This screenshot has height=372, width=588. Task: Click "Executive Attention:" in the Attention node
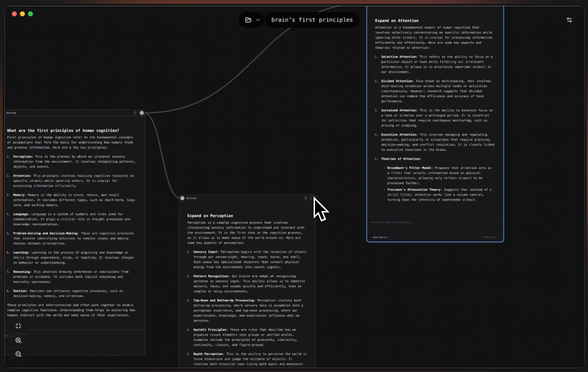tap(399, 135)
